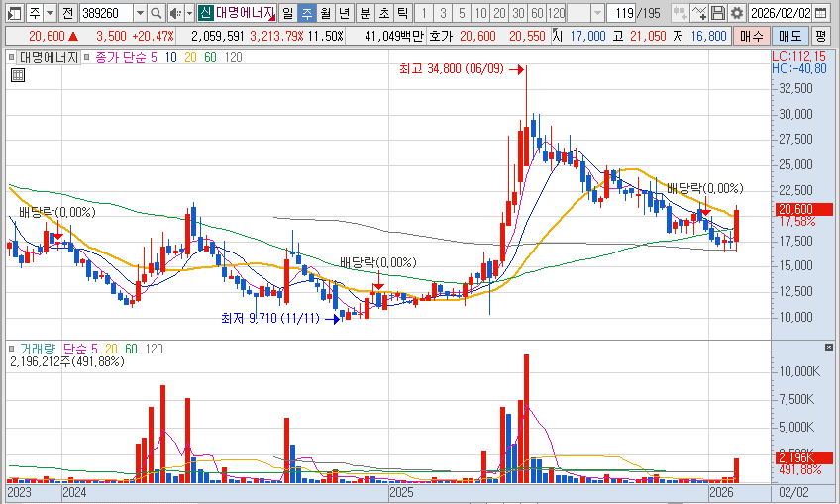Click the 매수 buy button
Image resolution: width=840 pixels, height=504 pixels.
[x=751, y=36]
